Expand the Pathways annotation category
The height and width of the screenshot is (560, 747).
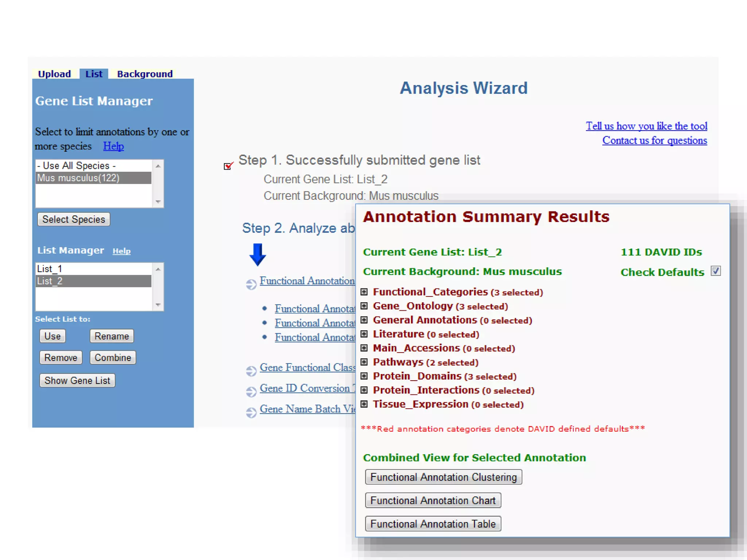tap(364, 362)
